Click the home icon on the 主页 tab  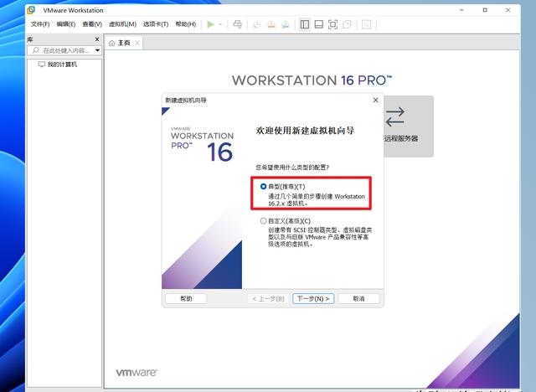[111, 43]
